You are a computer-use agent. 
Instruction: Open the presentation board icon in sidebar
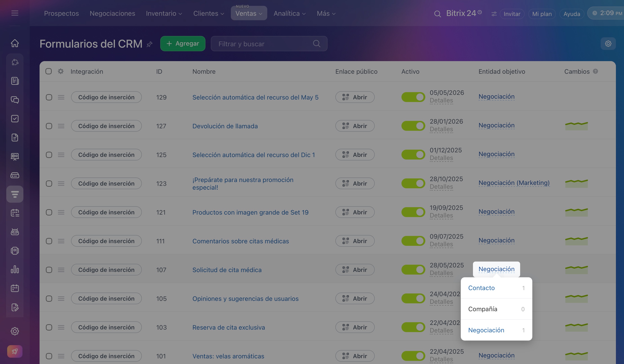click(x=15, y=157)
